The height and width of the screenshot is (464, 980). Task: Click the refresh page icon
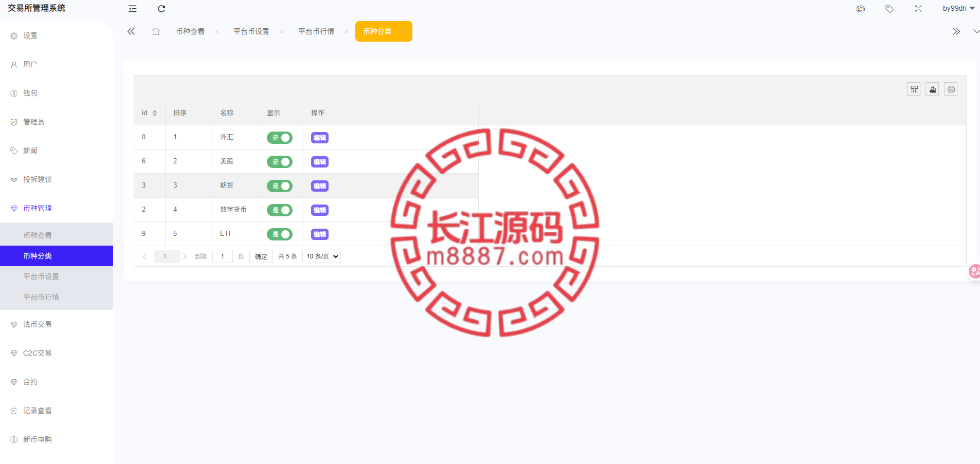161,9
